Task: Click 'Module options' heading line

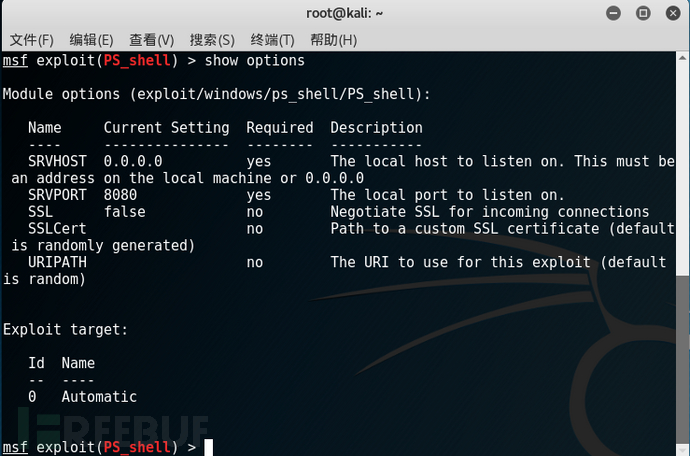Action: click(x=217, y=94)
